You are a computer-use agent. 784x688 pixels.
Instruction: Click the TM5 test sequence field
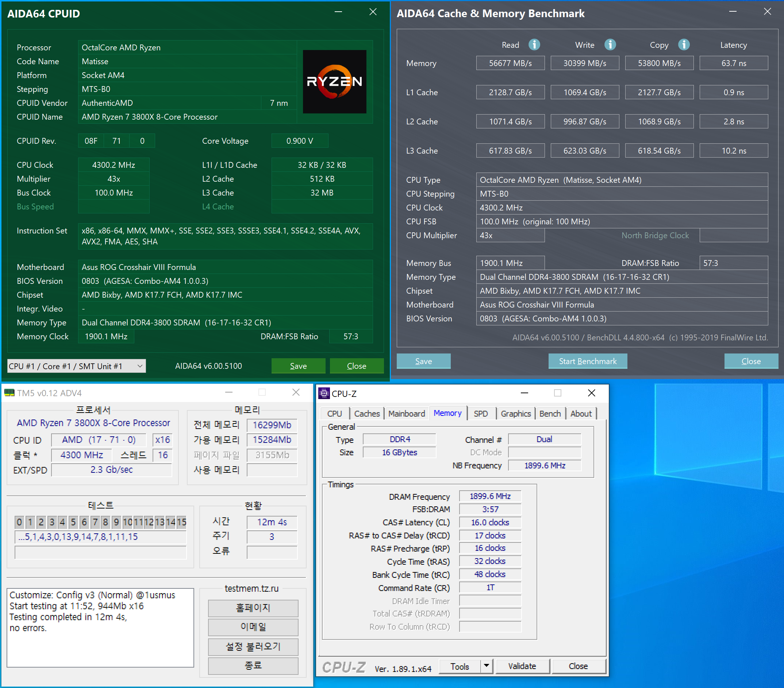100,537
